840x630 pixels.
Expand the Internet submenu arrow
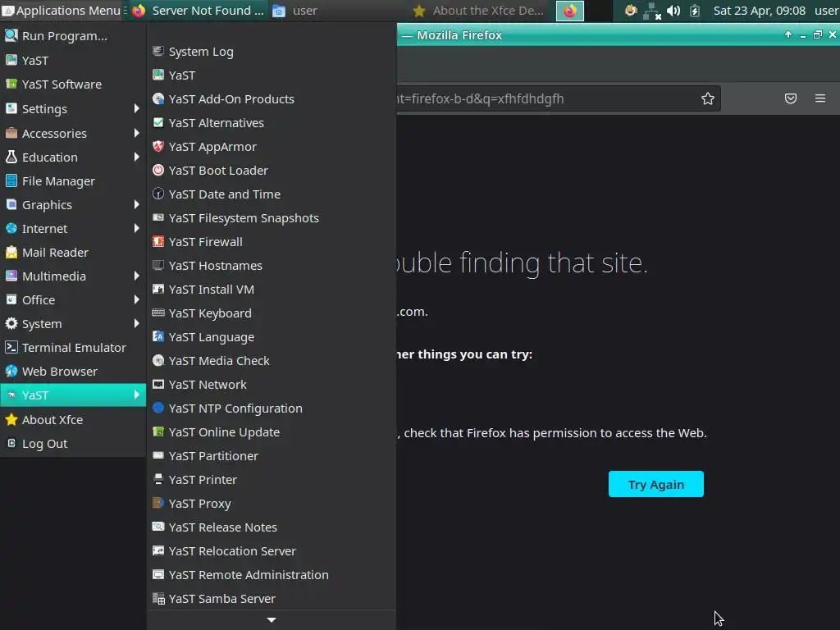click(137, 228)
